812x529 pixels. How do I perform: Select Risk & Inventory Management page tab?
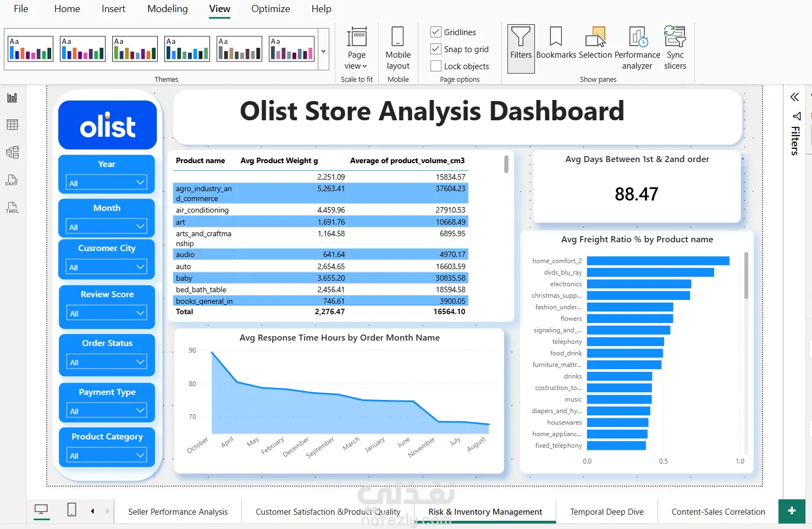tap(485, 511)
